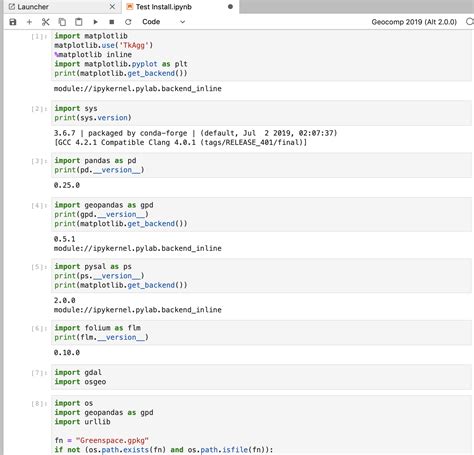
Task: Click the output text 0.5.1
Action: (64, 239)
